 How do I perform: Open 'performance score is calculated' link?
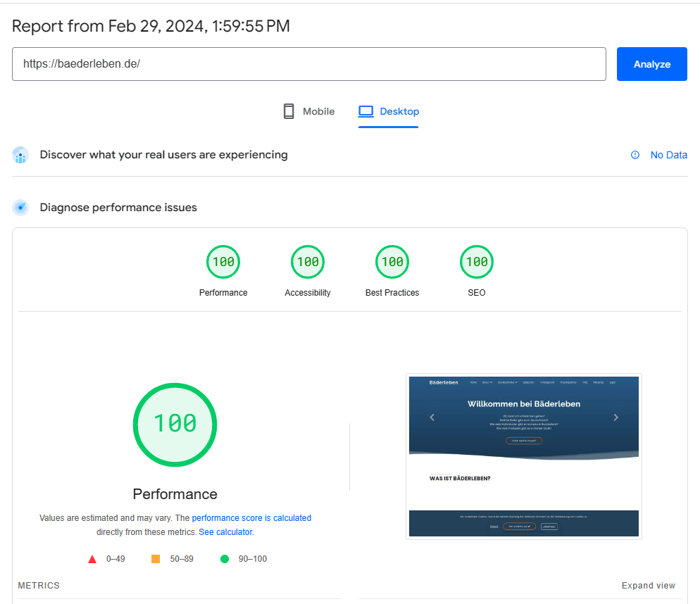tap(251, 518)
